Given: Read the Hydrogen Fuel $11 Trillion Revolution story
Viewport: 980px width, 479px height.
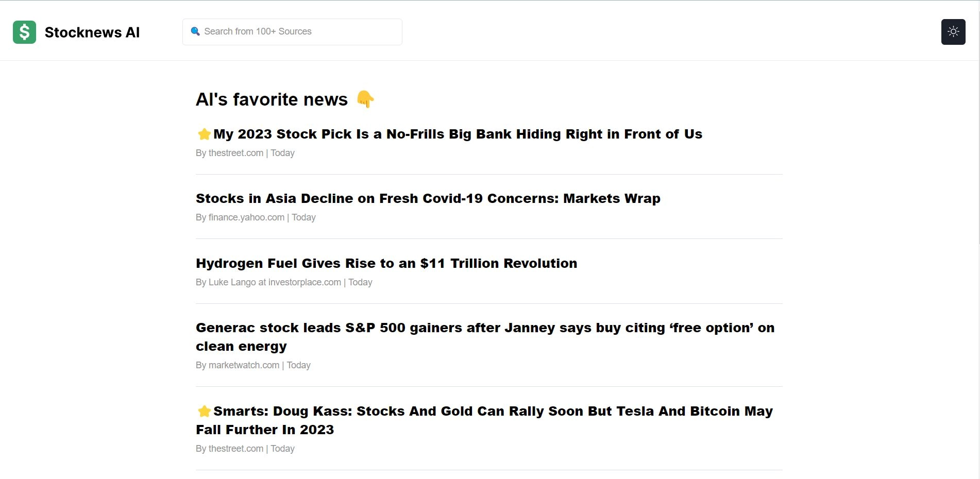Looking at the screenshot, I should [x=386, y=263].
